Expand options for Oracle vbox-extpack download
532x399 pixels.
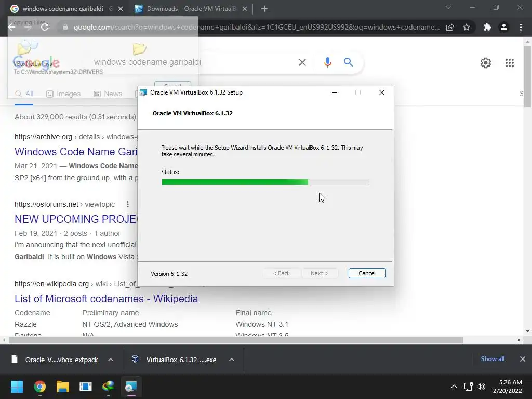111,360
